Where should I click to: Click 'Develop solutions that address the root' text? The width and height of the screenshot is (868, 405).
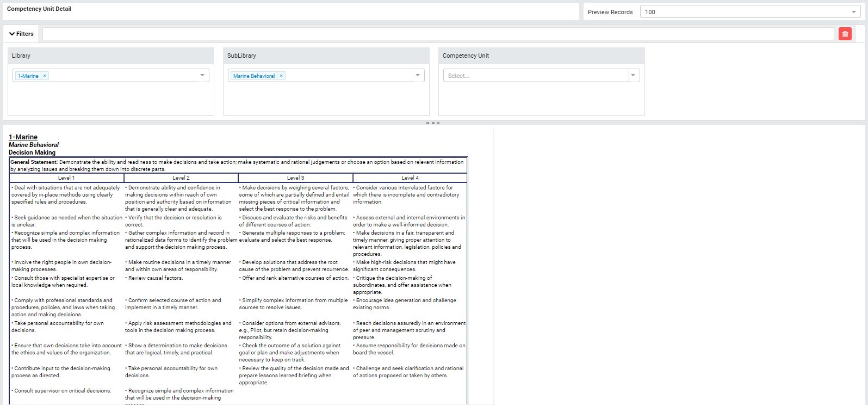tap(294, 266)
